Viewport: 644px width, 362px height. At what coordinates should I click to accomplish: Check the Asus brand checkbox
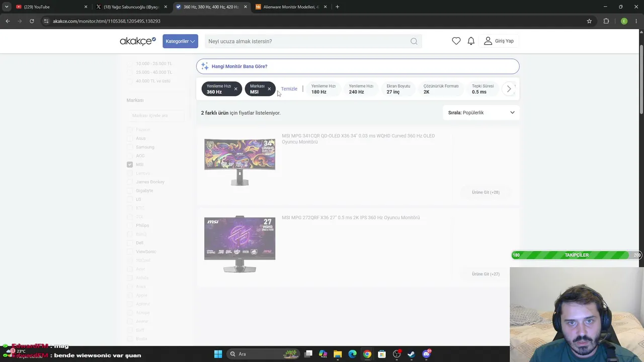tap(130, 138)
